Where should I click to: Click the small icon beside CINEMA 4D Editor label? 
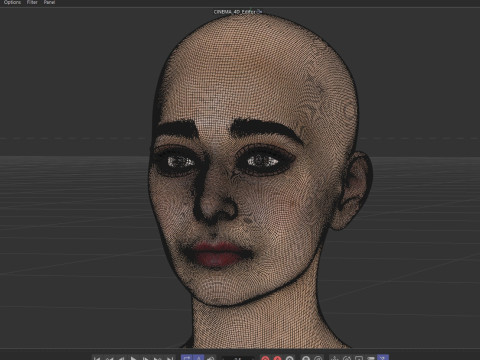tap(259, 12)
